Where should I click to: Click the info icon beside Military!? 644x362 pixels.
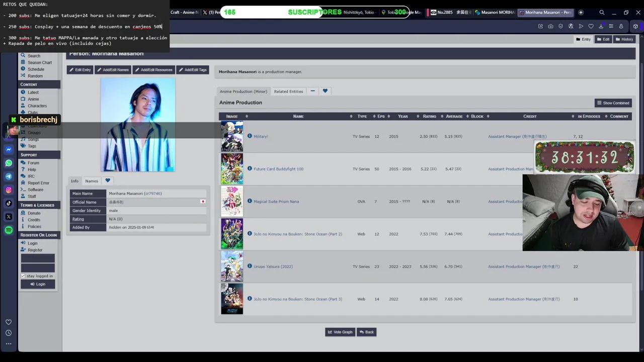click(x=250, y=136)
